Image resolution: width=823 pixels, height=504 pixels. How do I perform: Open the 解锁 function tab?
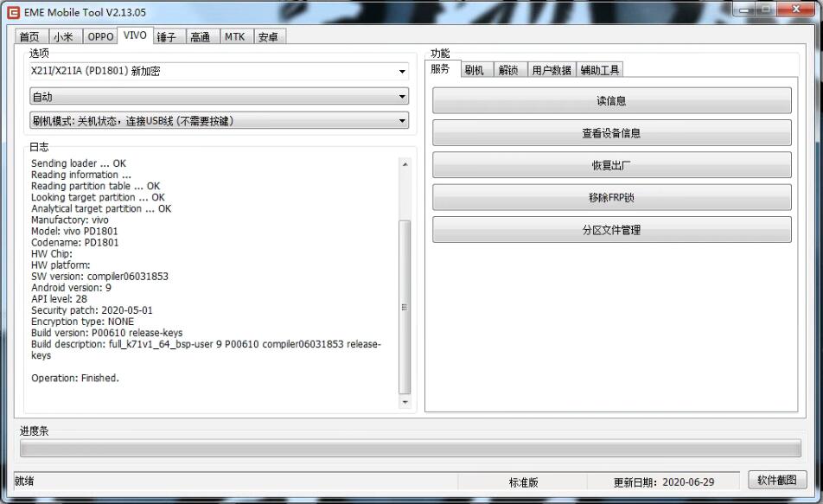[x=510, y=70]
